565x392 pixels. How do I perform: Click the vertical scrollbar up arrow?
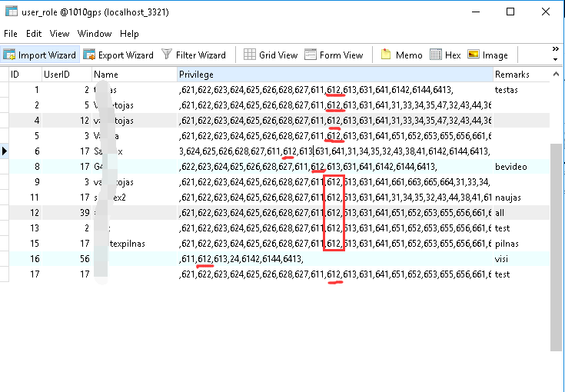(x=556, y=75)
